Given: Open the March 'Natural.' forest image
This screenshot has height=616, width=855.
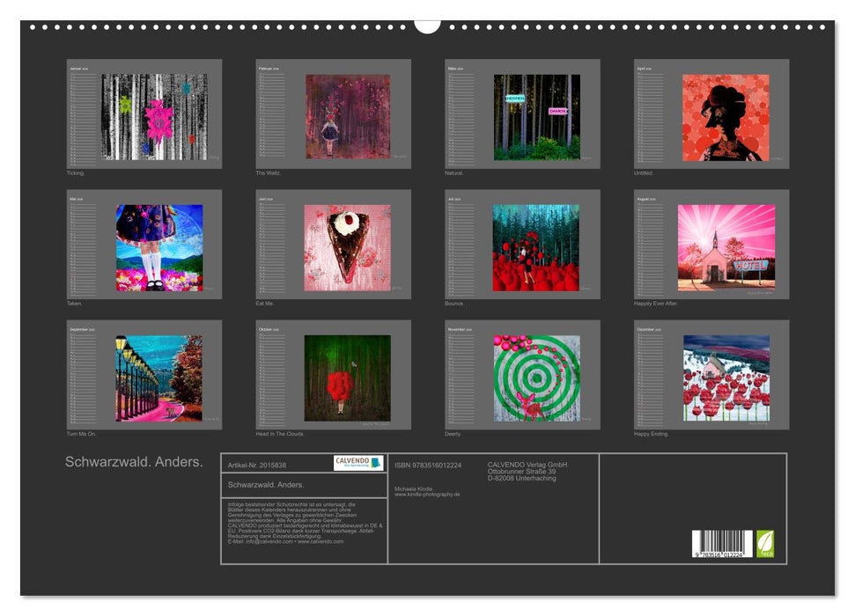Looking at the screenshot, I should (536, 116).
